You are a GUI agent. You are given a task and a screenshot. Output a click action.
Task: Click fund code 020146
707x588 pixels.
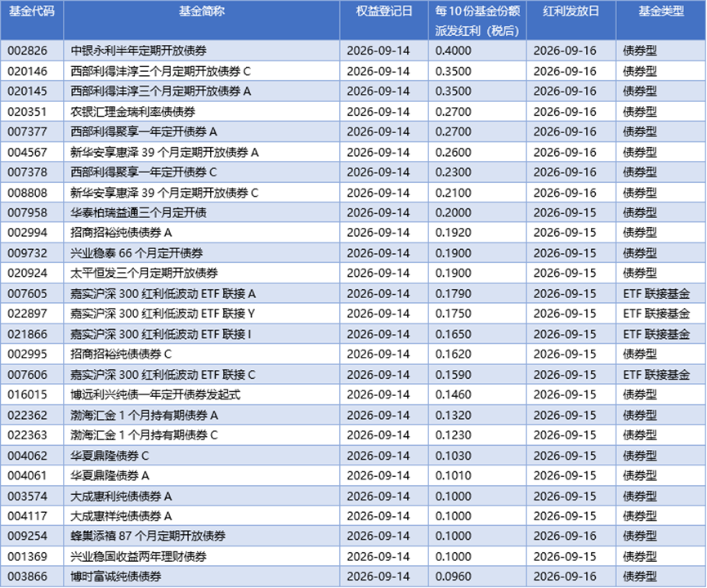pyautogui.click(x=27, y=71)
